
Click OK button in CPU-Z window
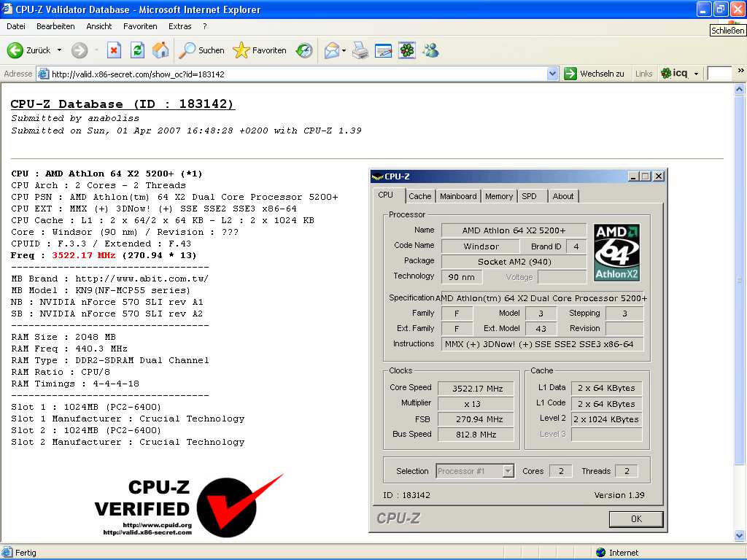tap(636, 519)
